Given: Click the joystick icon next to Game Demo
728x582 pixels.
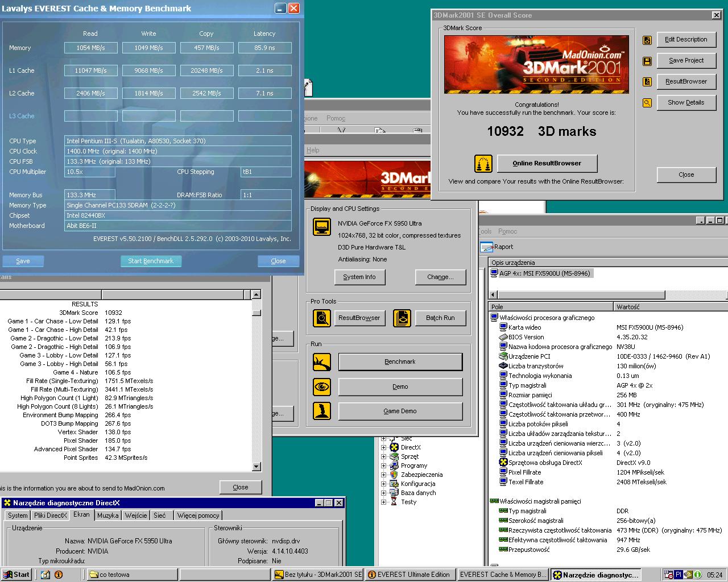Looking at the screenshot, I should [322, 411].
